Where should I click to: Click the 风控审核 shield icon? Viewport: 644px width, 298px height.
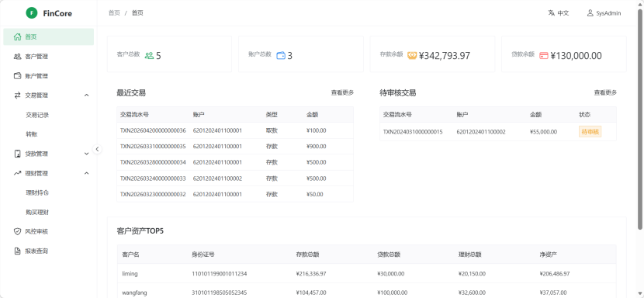click(x=17, y=231)
